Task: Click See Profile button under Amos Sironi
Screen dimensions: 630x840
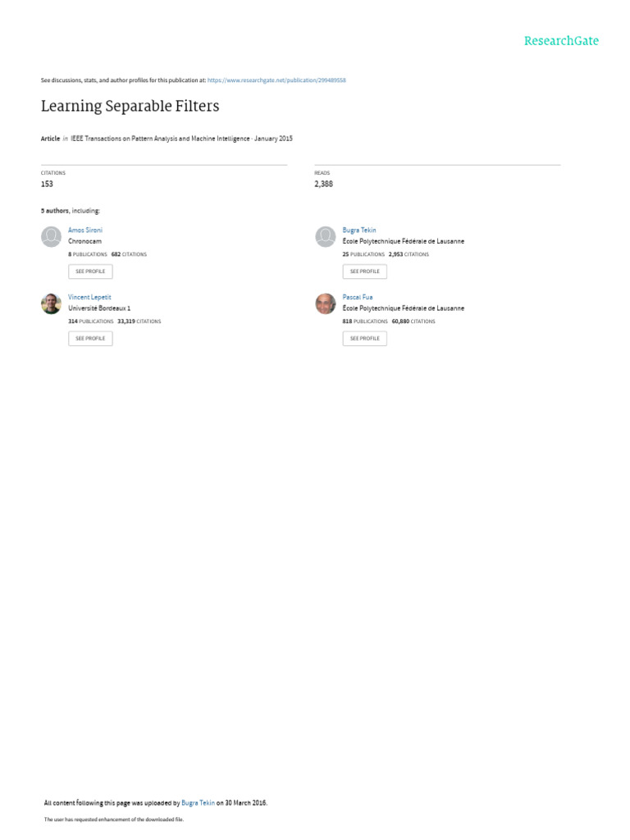Action: [90, 272]
